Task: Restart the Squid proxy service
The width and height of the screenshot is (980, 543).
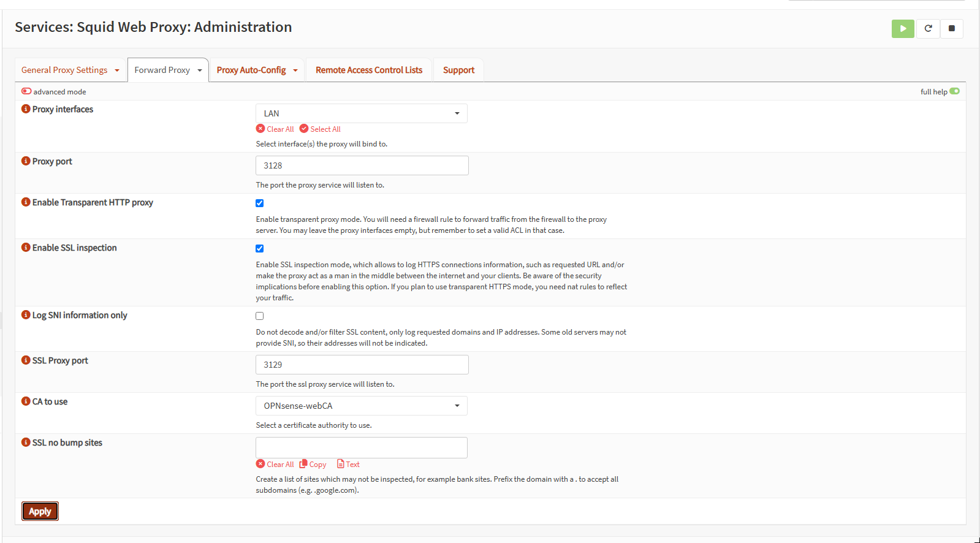Action: point(928,28)
